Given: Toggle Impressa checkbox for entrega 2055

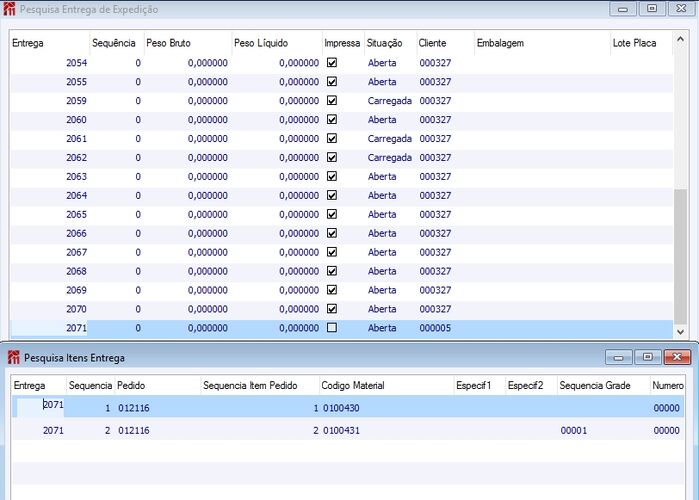Looking at the screenshot, I should tap(332, 82).
